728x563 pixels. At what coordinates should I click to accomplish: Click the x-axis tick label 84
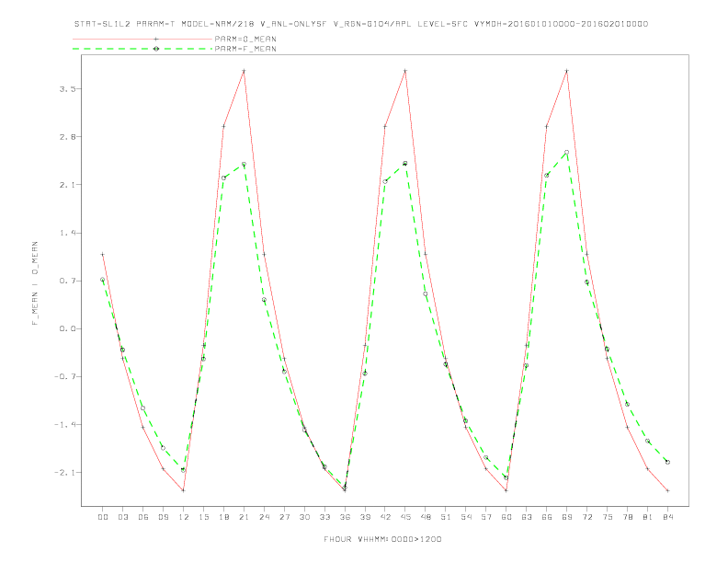coord(667,517)
